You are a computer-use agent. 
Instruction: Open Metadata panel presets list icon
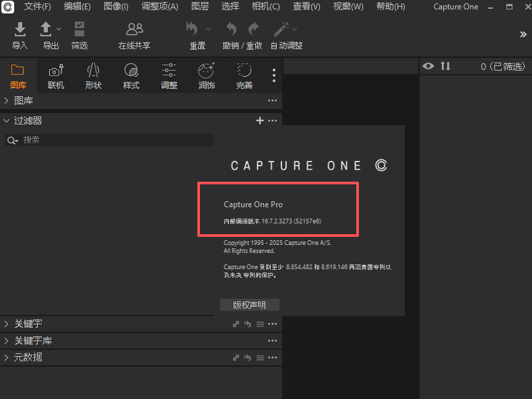[x=260, y=358]
